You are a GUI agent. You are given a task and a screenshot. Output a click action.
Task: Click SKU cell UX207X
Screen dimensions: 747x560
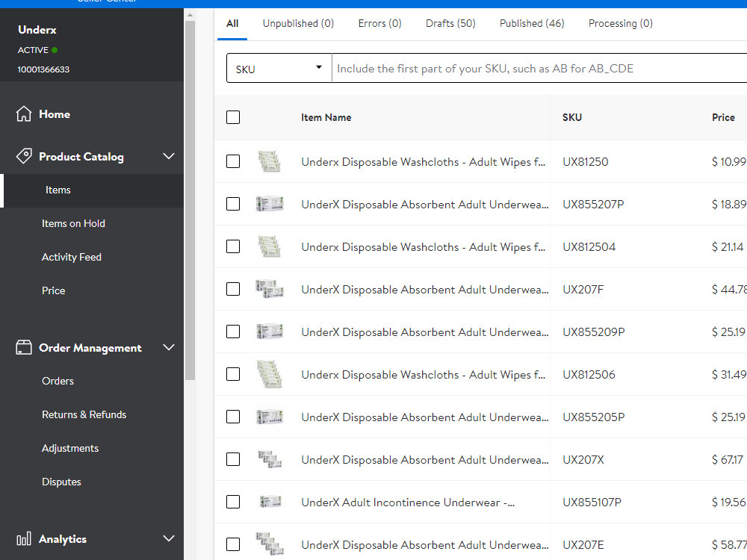(583, 459)
